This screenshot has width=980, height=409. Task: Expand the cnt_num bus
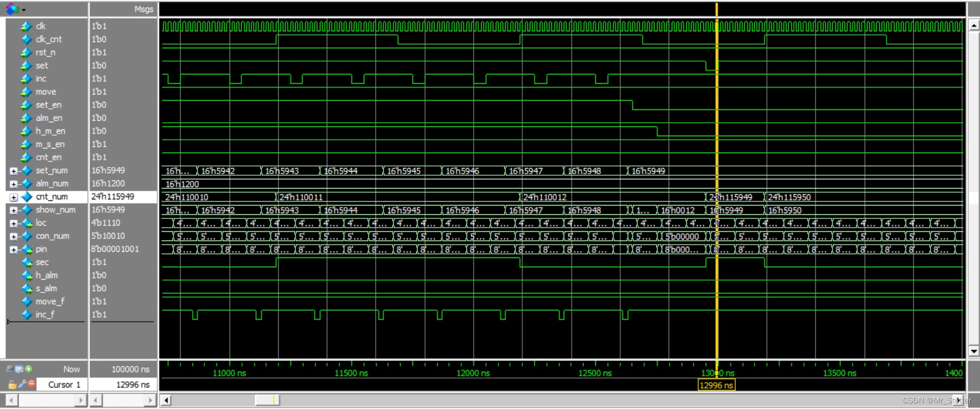tap(13, 197)
